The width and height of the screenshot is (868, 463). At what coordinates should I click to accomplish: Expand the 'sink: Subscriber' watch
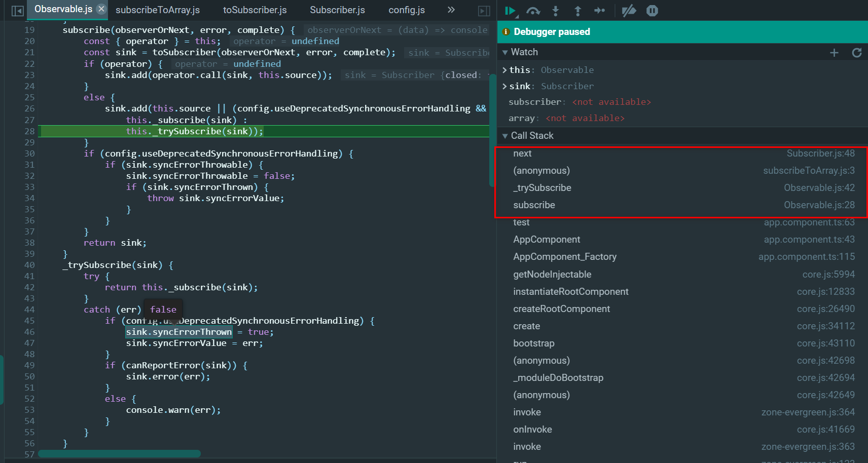point(504,86)
